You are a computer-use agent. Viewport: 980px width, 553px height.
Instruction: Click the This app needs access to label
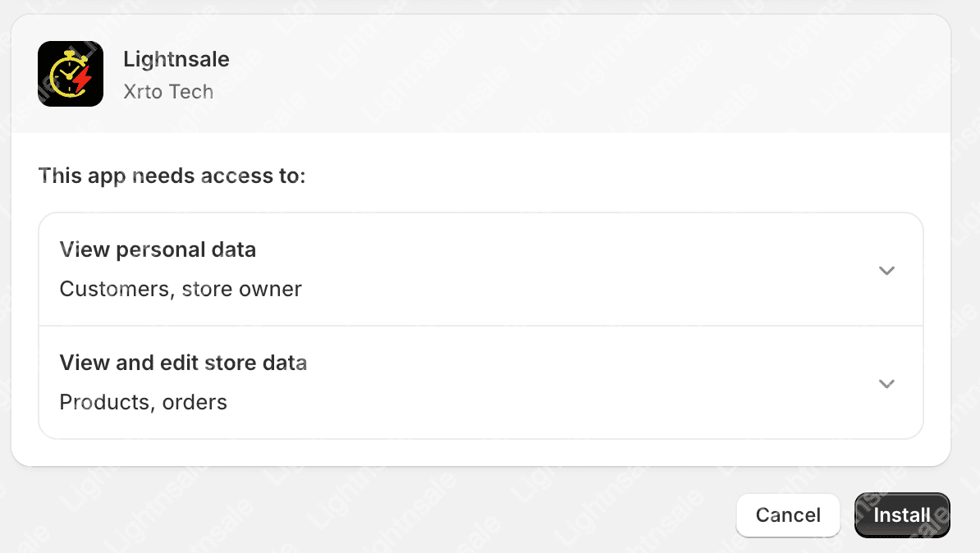(x=172, y=176)
